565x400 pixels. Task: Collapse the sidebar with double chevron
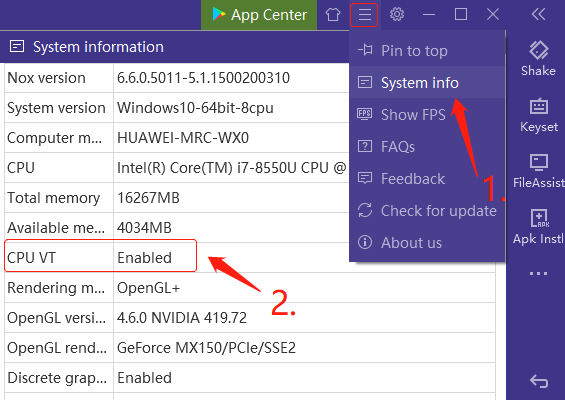coord(538,15)
